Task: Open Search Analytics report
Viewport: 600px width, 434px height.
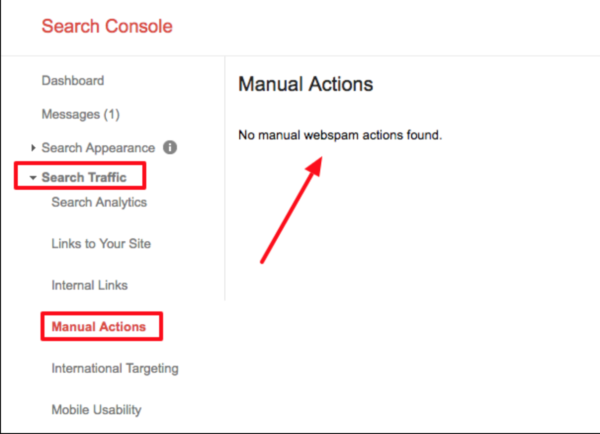Action: 99,202
